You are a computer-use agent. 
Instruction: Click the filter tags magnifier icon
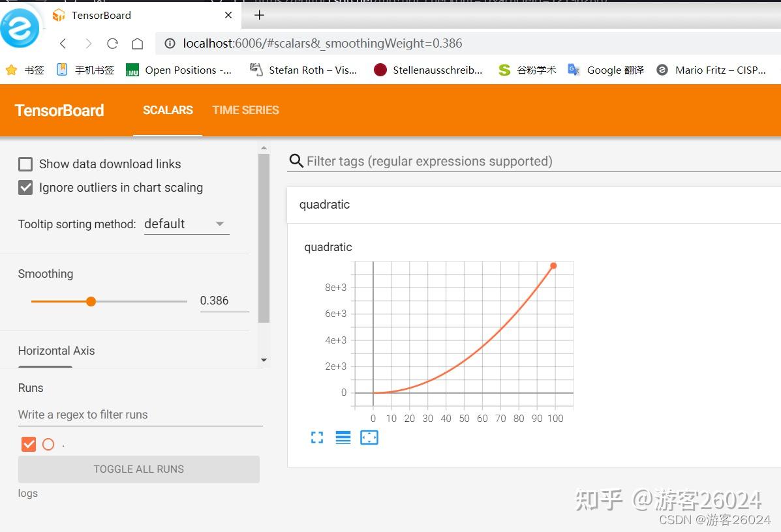point(296,160)
